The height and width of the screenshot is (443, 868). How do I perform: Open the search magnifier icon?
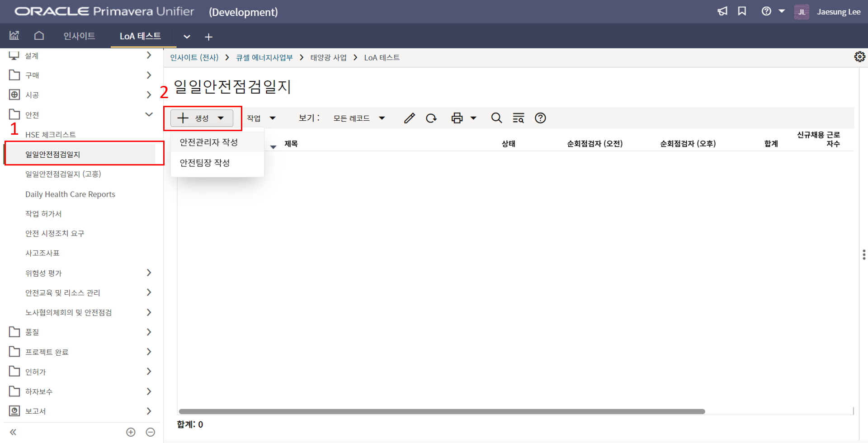[x=496, y=118]
